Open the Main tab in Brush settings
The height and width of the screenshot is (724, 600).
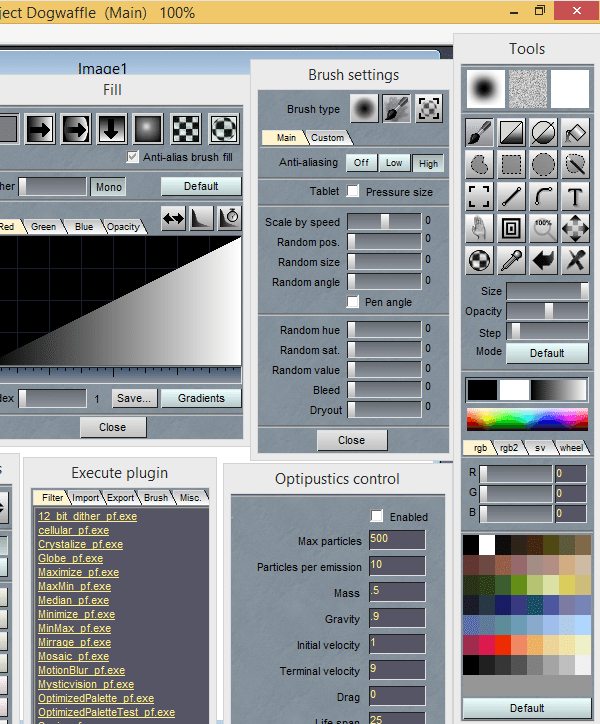(x=286, y=138)
